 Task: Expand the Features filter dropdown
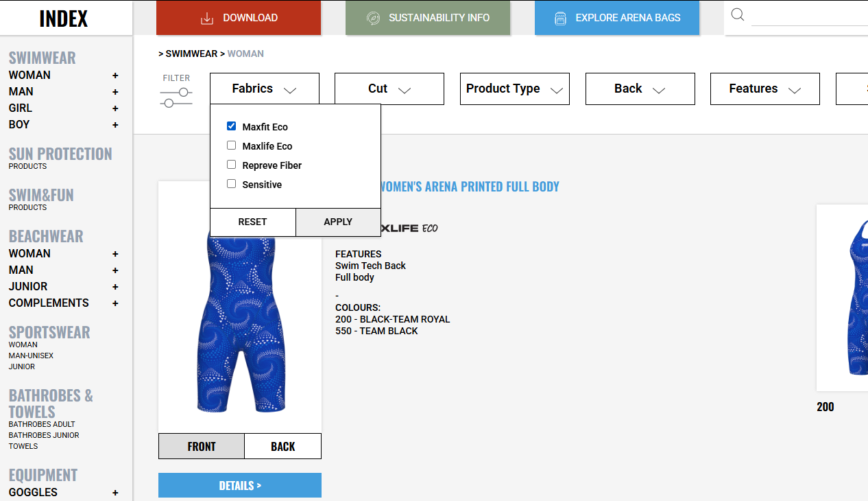[x=765, y=89]
